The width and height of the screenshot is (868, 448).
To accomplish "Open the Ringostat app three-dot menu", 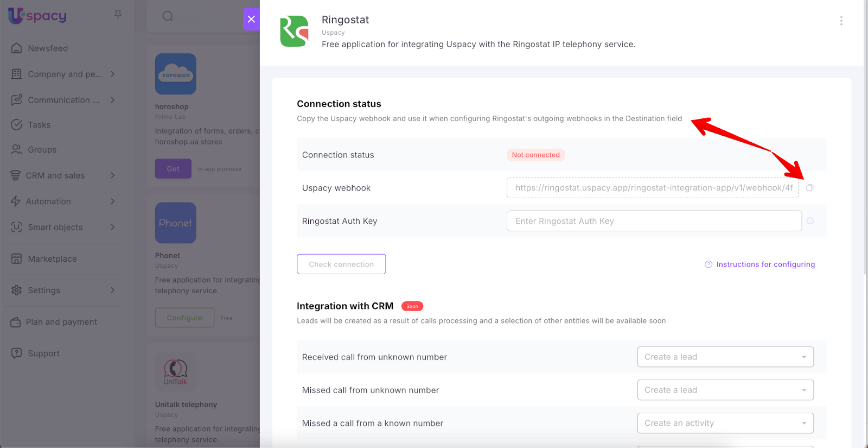I will (841, 21).
